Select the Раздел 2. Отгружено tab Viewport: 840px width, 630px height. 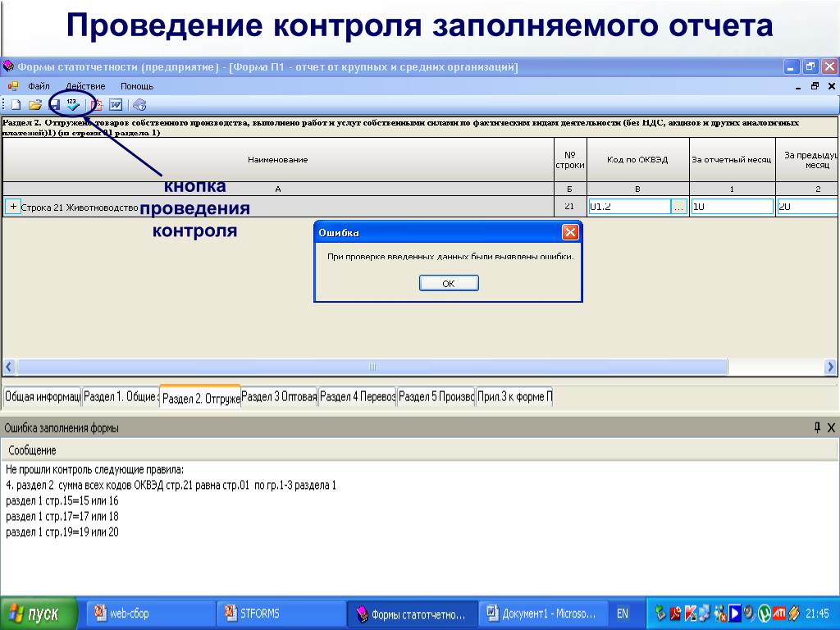click(x=200, y=398)
